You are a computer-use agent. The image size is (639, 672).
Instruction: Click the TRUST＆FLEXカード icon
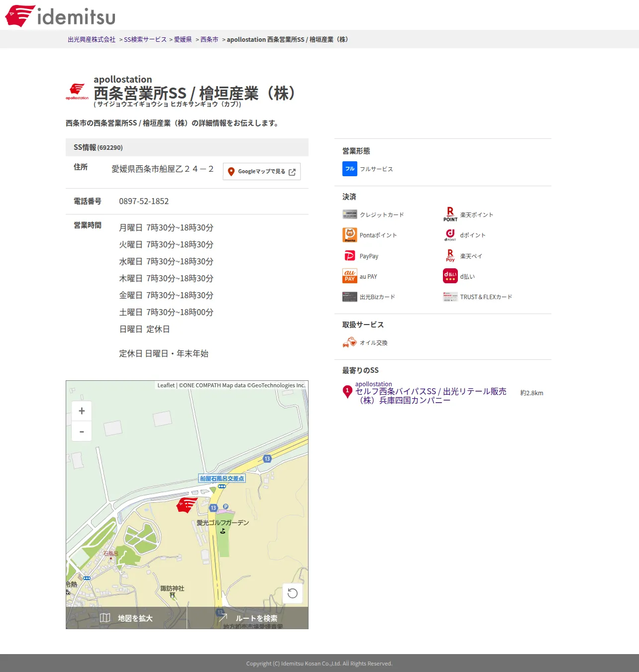point(450,297)
